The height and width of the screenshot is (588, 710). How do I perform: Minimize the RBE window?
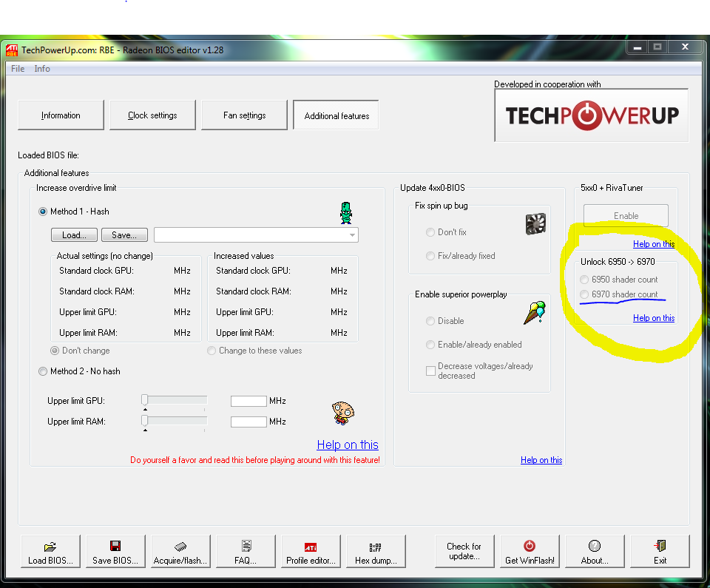[x=638, y=47]
